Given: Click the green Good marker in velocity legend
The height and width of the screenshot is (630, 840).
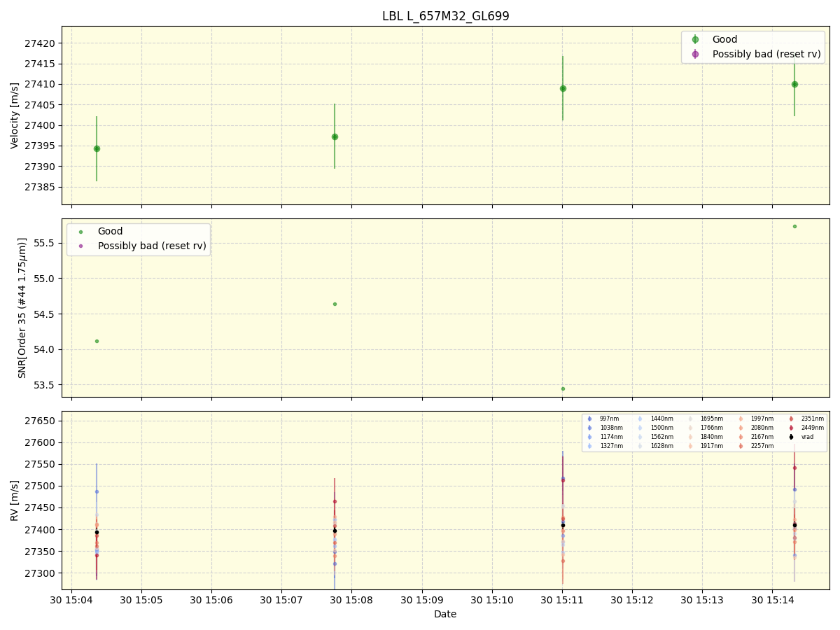Looking at the screenshot, I should 695,40.
